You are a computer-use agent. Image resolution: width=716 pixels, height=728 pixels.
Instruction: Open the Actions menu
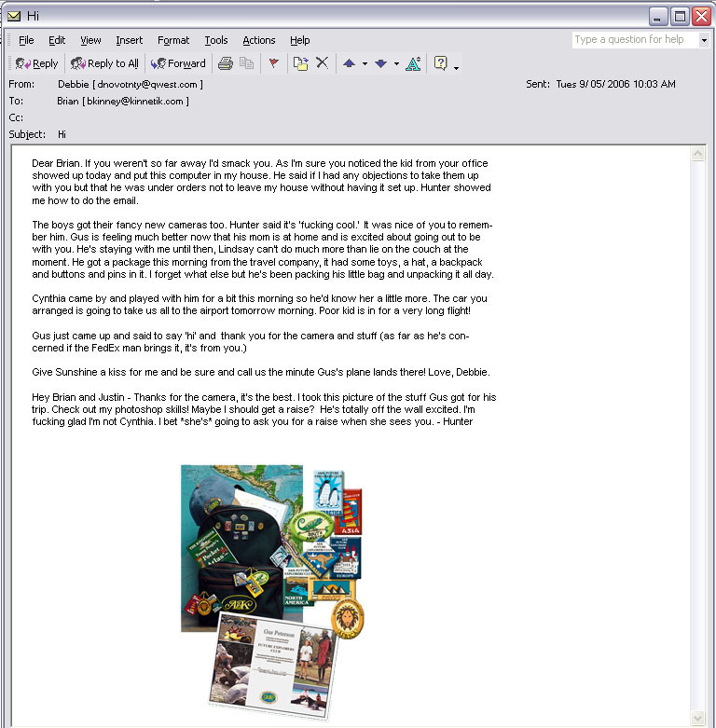(259, 40)
